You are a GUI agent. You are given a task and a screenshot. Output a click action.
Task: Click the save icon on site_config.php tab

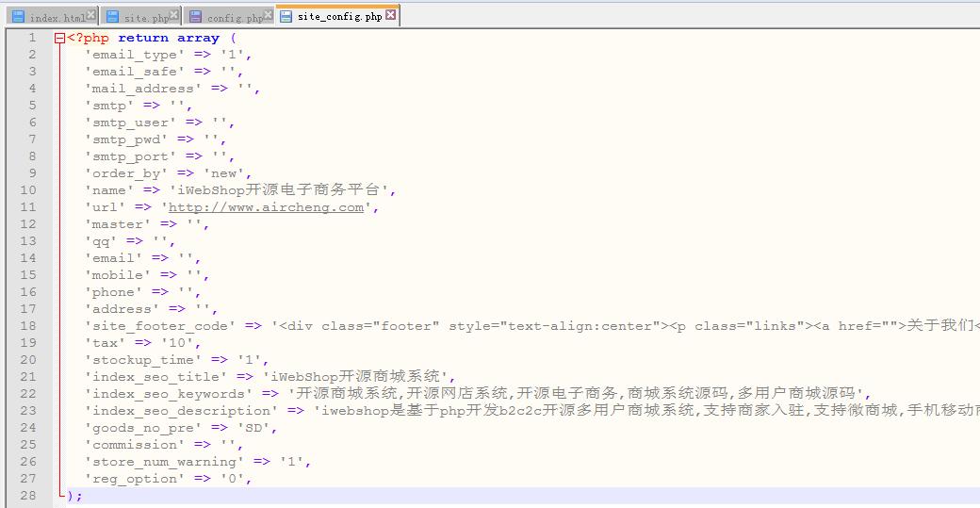[x=286, y=16]
